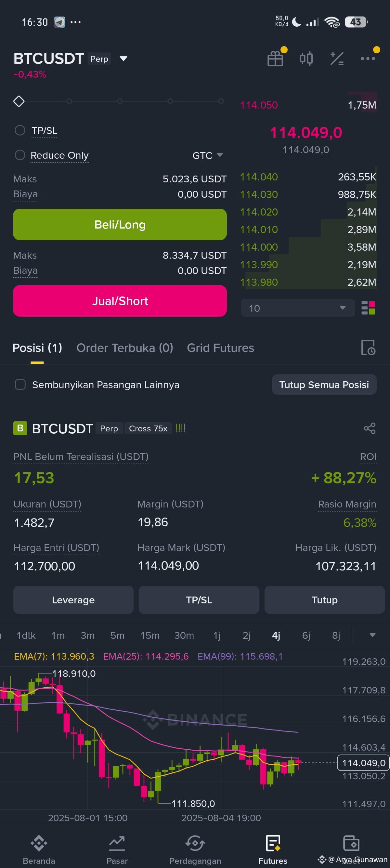Viewport: 390px width, 868px height.
Task: Open the three-dots more options menu
Action: 368,59
